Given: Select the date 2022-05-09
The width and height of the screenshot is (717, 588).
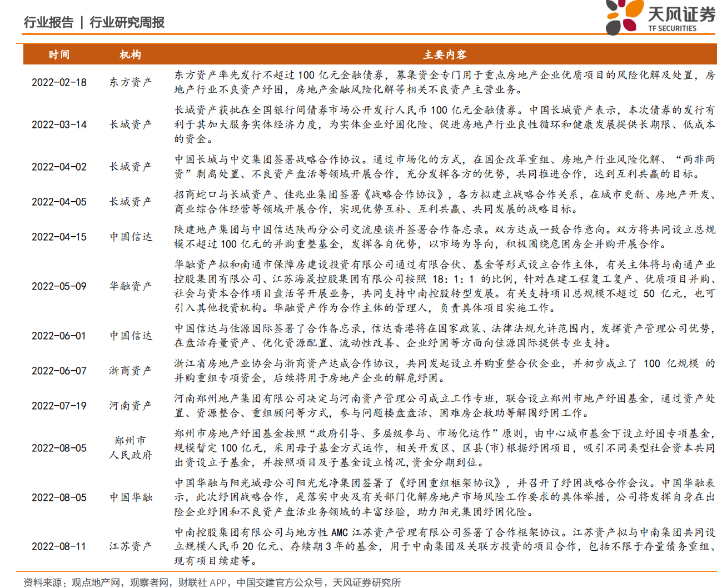Looking at the screenshot, I should (x=59, y=286).
